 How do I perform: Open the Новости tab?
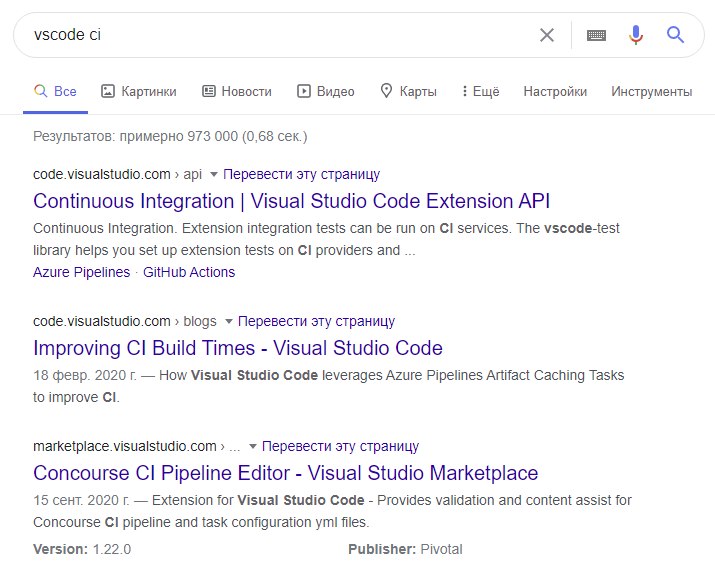point(237,91)
